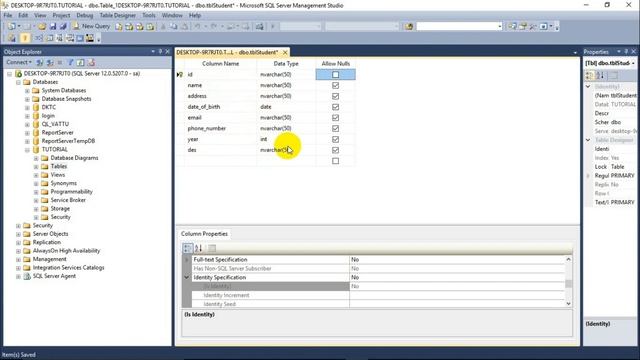This screenshot has height=360, width=640.
Task: Collapse the Identity Specification property group
Action: coord(187,278)
